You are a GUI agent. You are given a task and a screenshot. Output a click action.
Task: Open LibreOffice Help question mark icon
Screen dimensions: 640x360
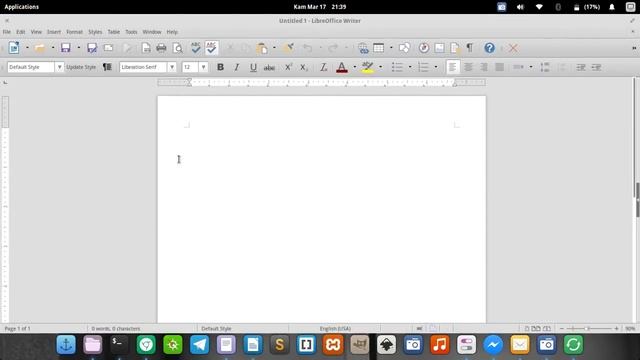point(489,48)
